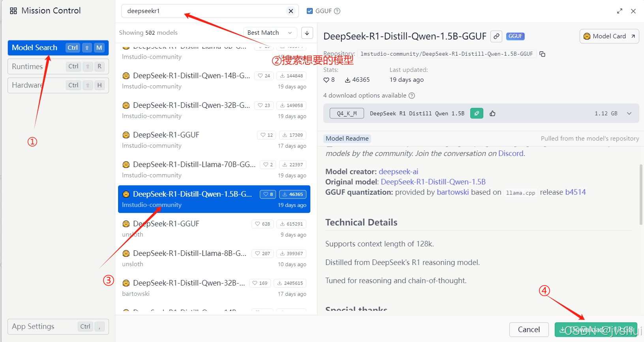Click downloads badge 144848 on Qwen-14B row
644x342 pixels.
point(291,76)
